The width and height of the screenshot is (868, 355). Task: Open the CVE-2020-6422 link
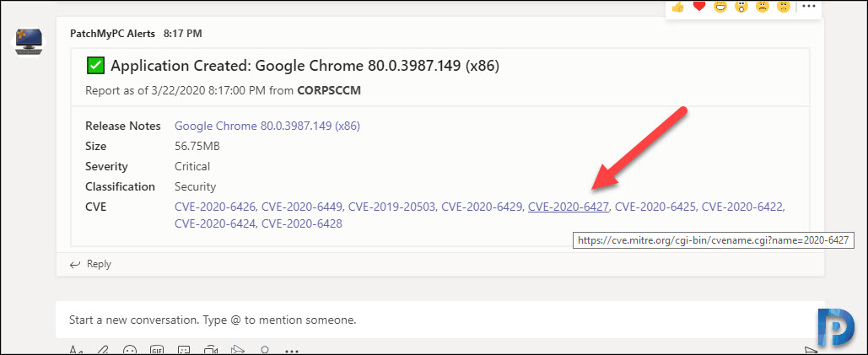click(743, 207)
